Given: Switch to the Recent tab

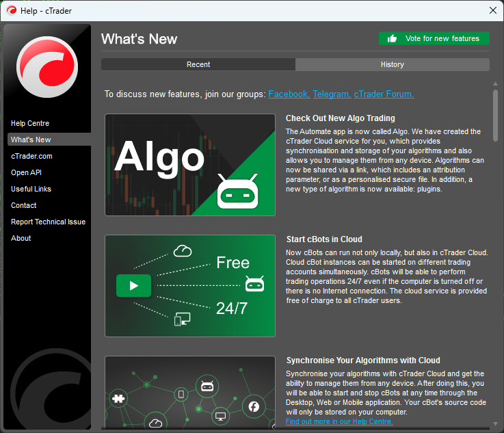Looking at the screenshot, I should pos(198,64).
